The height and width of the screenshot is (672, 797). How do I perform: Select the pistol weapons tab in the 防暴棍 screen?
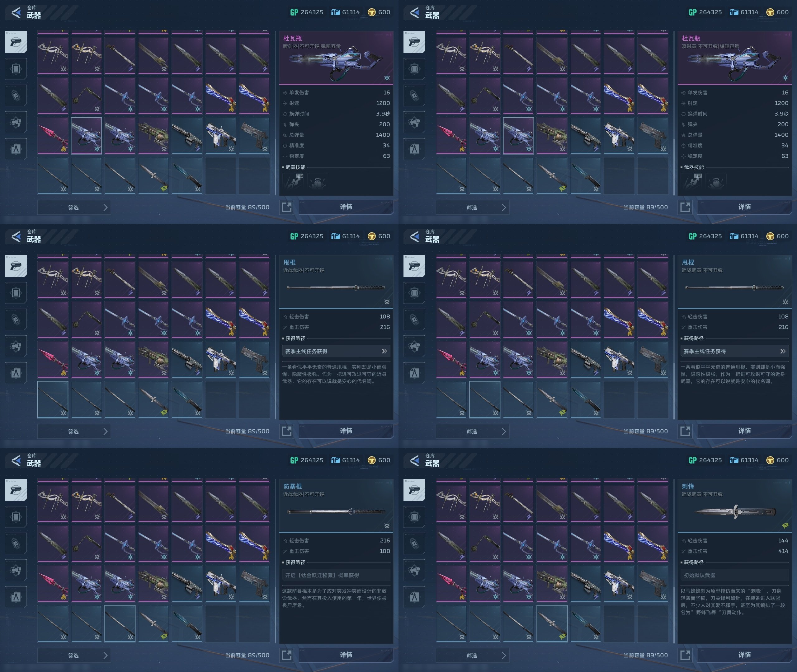(16, 490)
